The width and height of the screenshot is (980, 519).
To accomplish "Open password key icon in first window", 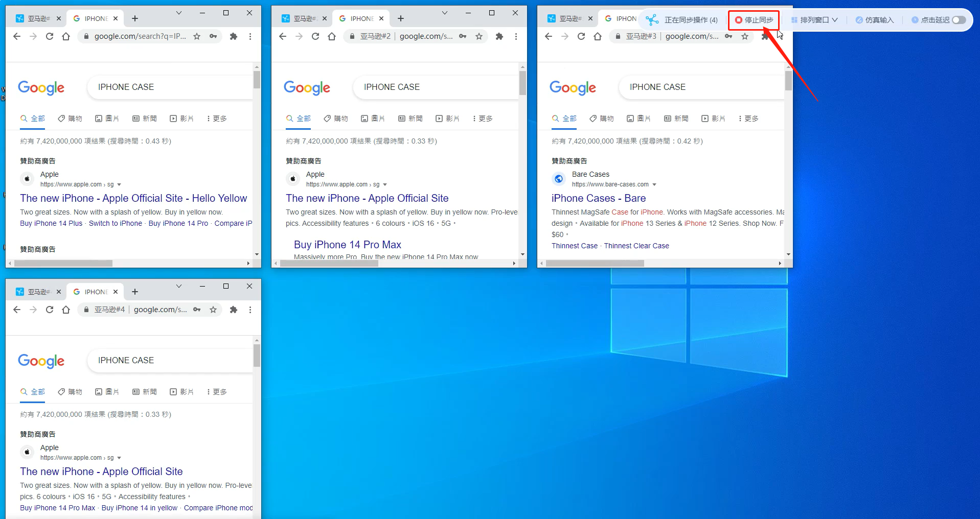I will [x=213, y=36].
